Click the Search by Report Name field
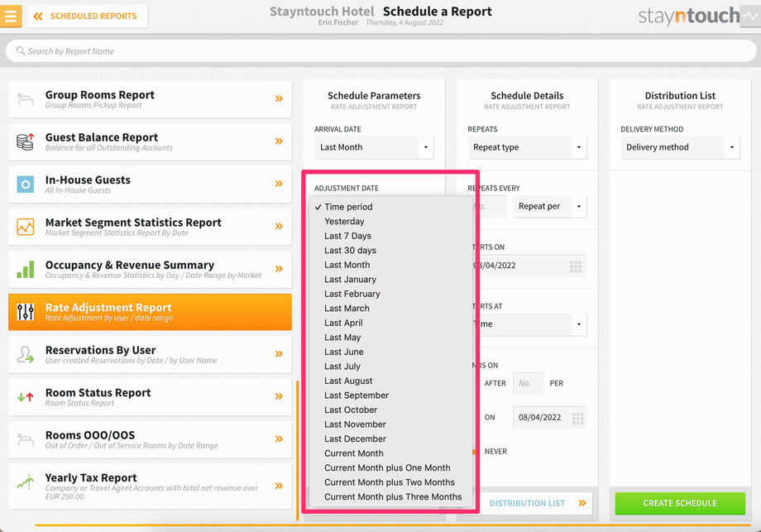Image resolution: width=761 pixels, height=532 pixels. (x=380, y=51)
